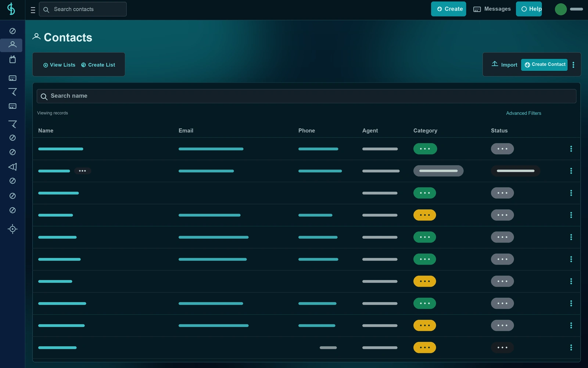Click the Create List option

(x=98, y=65)
